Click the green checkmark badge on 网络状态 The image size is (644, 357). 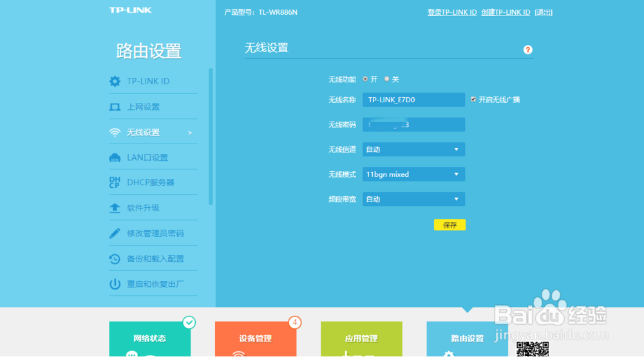(189, 322)
